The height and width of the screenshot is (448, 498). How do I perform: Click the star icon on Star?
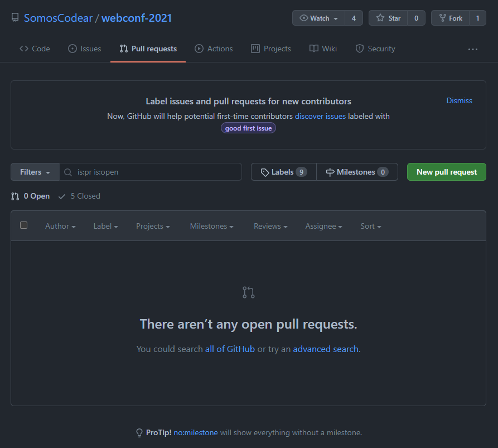pos(380,18)
